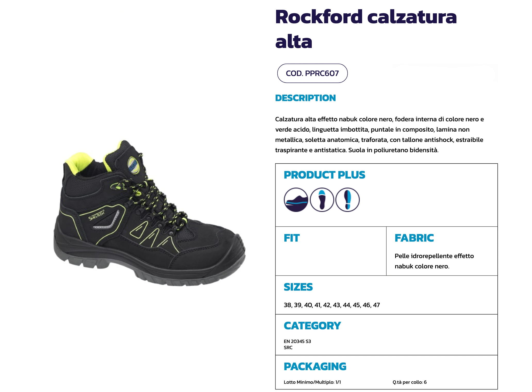532x392 pixels.
Task: Click the Q.tà per collo: 6 text
Action: [410, 382]
